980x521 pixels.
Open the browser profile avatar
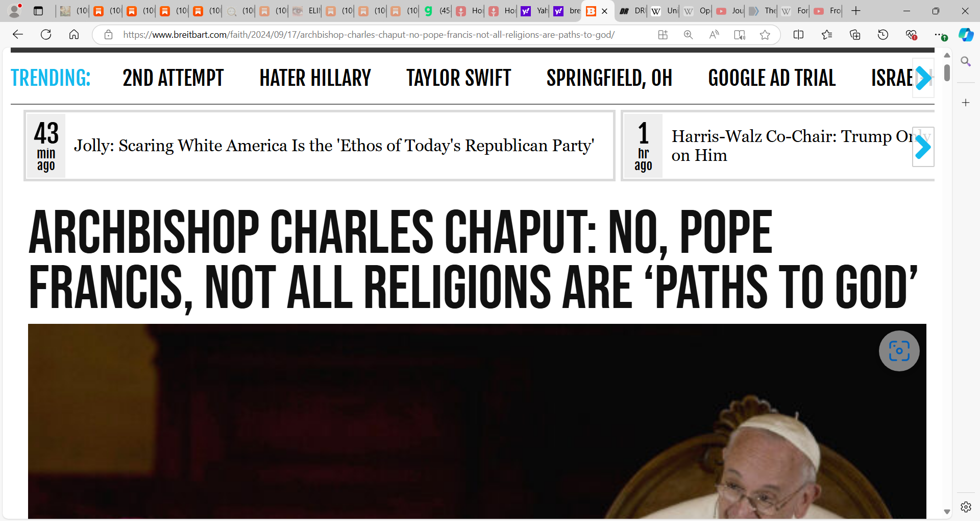pyautogui.click(x=15, y=11)
